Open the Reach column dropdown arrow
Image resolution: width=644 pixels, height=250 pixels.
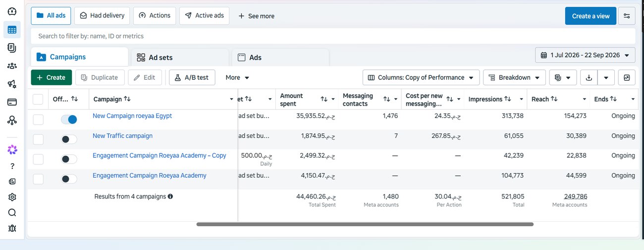pos(585,99)
